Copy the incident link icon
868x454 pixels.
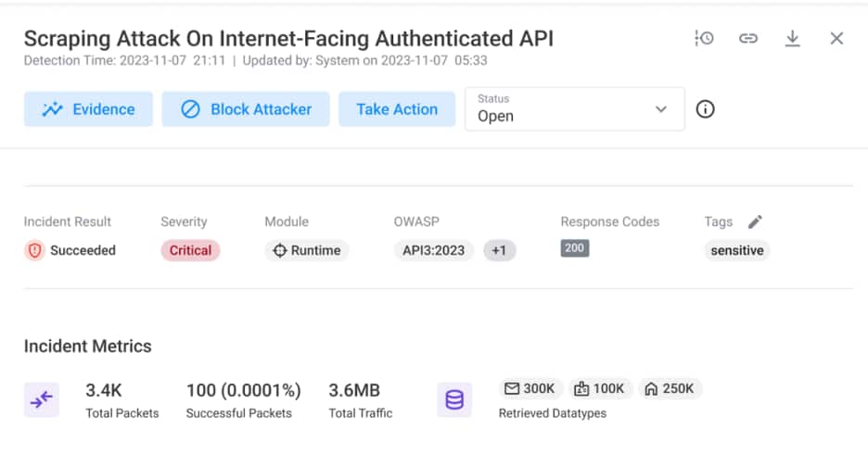pos(748,38)
